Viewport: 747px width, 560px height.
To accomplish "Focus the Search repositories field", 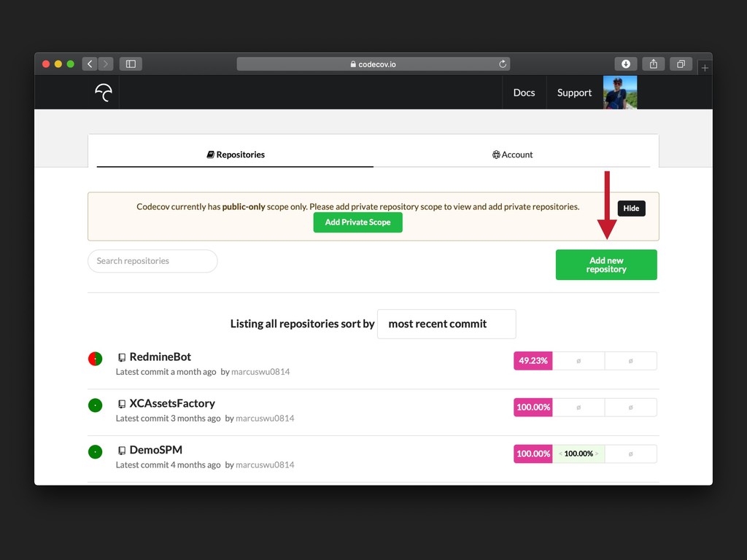I will click(x=152, y=261).
